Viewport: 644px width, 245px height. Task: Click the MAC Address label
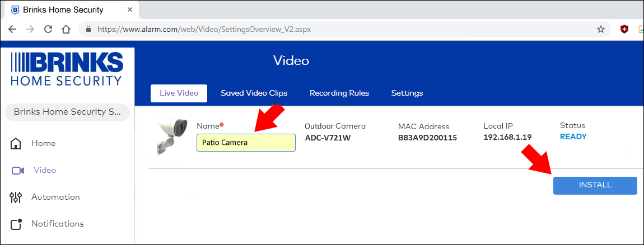423,127
